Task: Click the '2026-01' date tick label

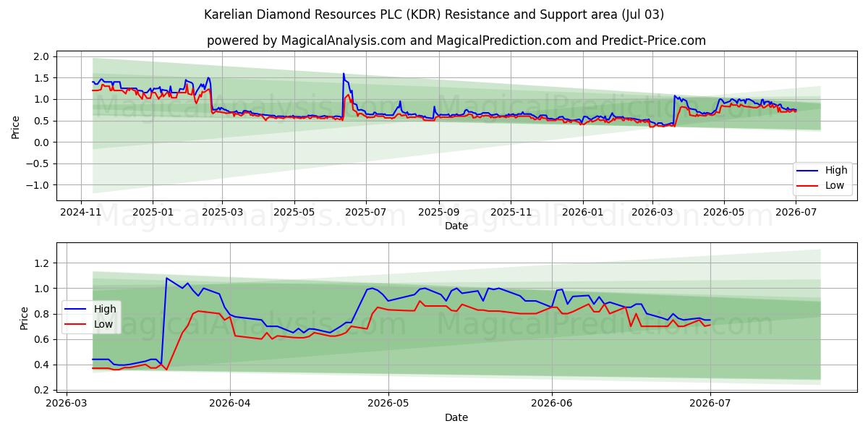Action: tap(582, 212)
